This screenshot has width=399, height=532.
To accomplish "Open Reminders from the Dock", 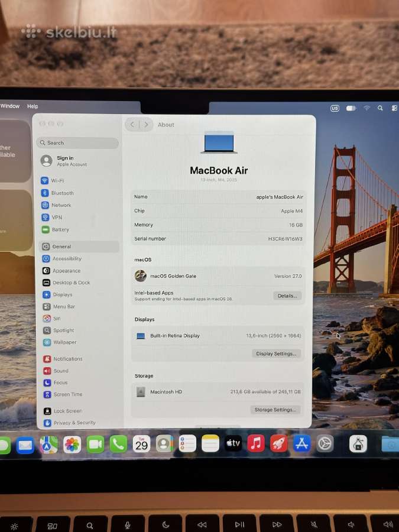I will [187, 443].
